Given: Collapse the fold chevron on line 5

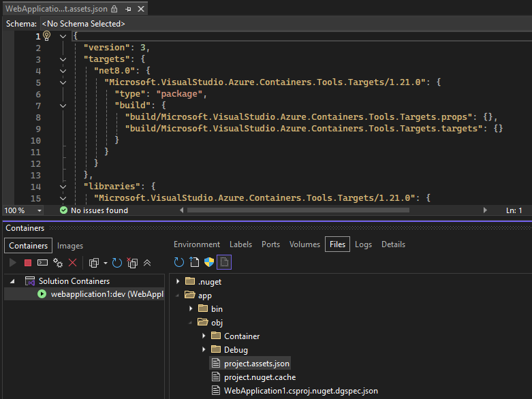Looking at the screenshot, I should click(63, 82).
